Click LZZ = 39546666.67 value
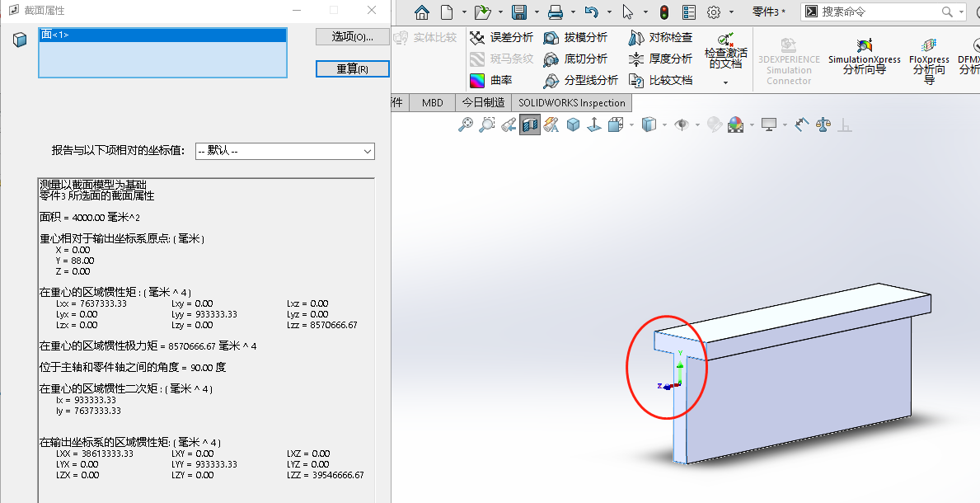Image resolution: width=980 pixels, height=503 pixels. coord(325,475)
